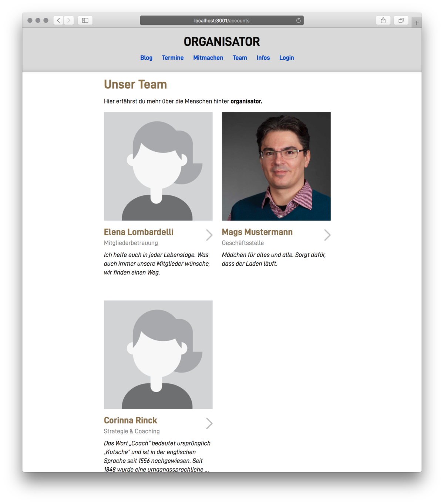Open the Blog navigation link
The image size is (444, 504).
pyautogui.click(x=146, y=58)
